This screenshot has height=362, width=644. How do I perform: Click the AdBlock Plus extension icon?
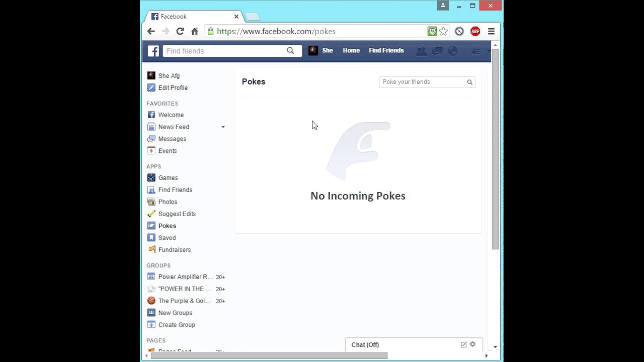[x=475, y=31]
